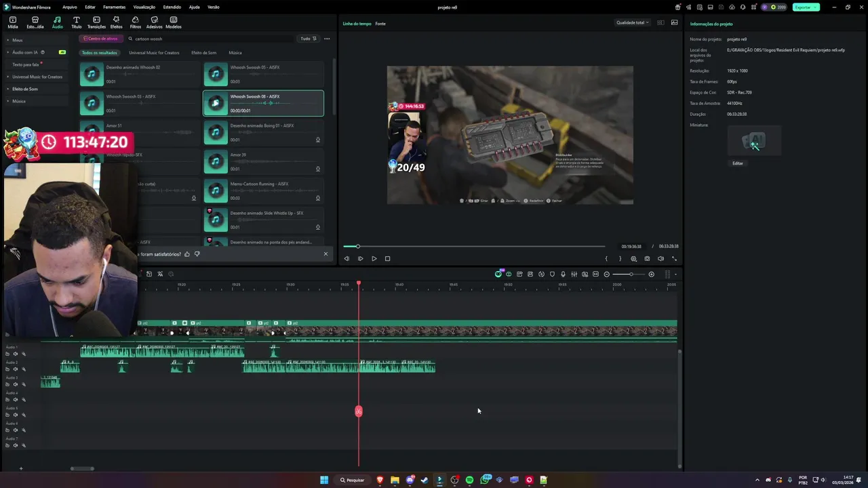Close the results feedback bar

tap(325, 254)
